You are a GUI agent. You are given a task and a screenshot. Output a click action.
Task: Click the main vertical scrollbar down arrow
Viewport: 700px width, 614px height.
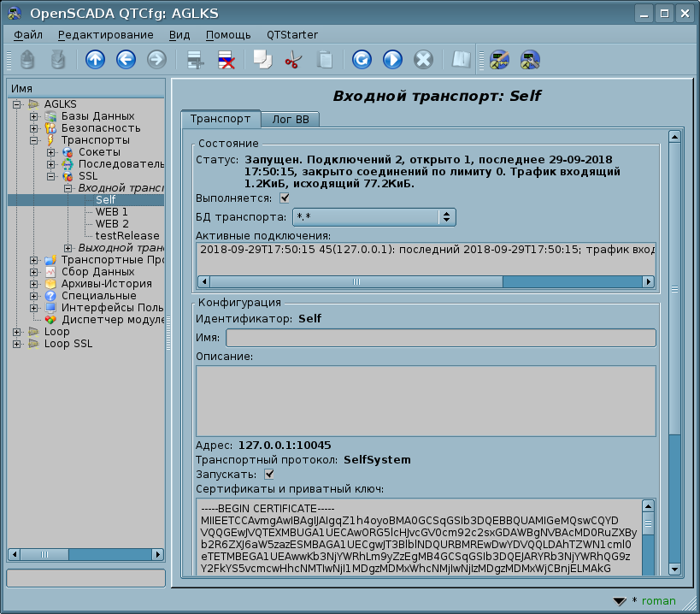(674, 570)
